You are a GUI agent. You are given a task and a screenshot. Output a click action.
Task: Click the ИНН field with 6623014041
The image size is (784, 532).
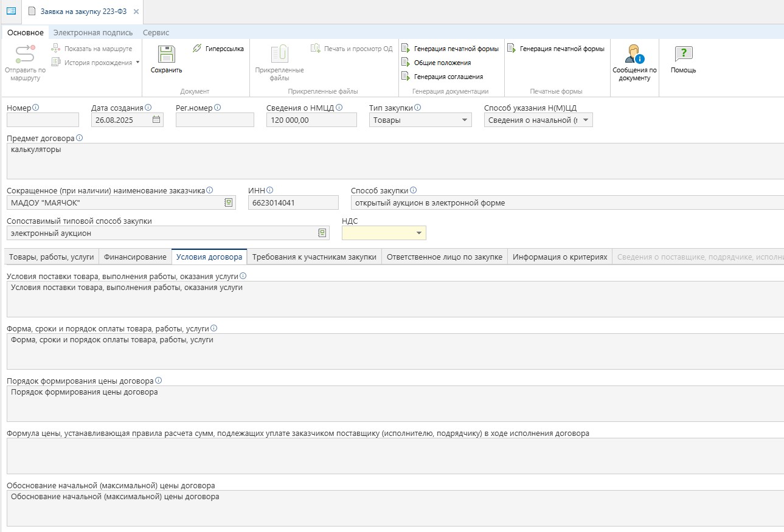(x=293, y=202)
